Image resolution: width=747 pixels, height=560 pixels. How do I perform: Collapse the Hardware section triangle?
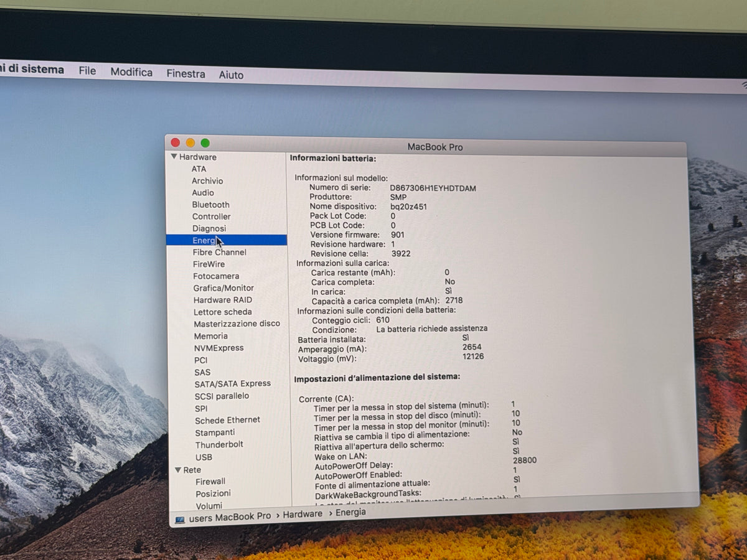[174, 157]
